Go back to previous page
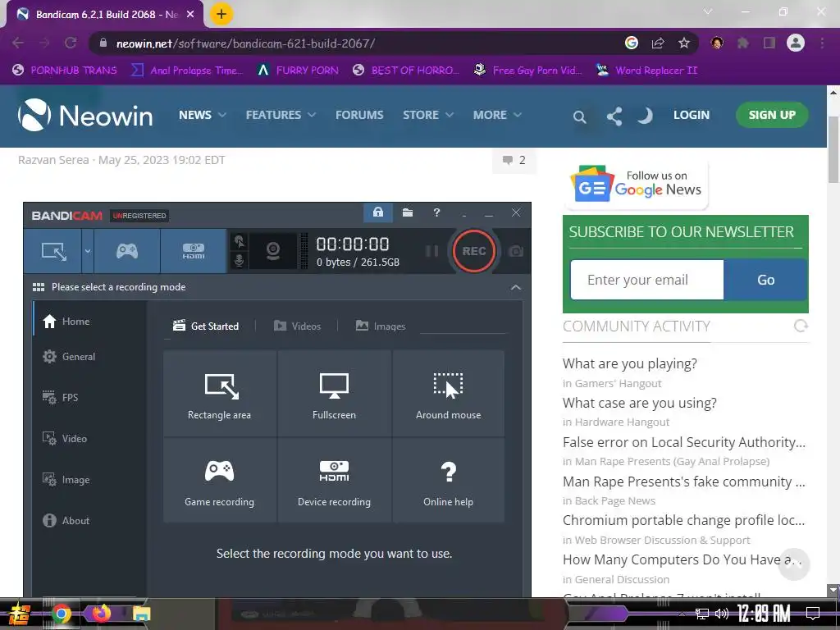Viewport: 840px width, 630px height. point(18,43)
